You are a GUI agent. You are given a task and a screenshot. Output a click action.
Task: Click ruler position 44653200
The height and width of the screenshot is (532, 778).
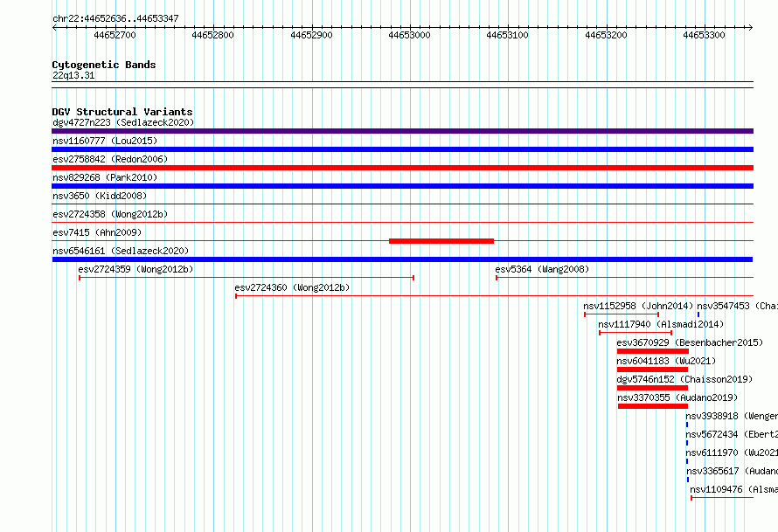click(x=606, y=35)
